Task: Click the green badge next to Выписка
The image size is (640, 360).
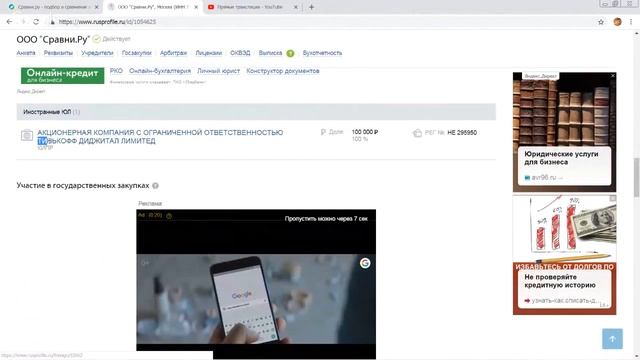Action: [290, 53]
